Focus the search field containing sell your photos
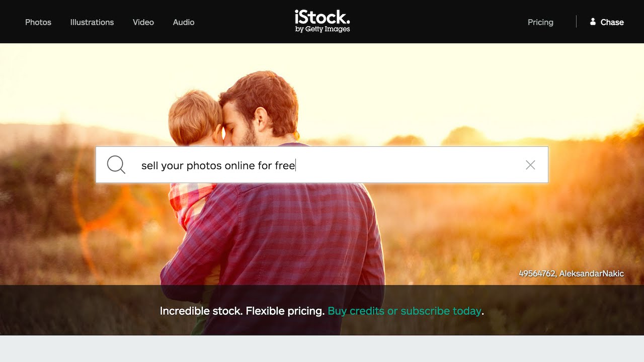 point(322,165)
